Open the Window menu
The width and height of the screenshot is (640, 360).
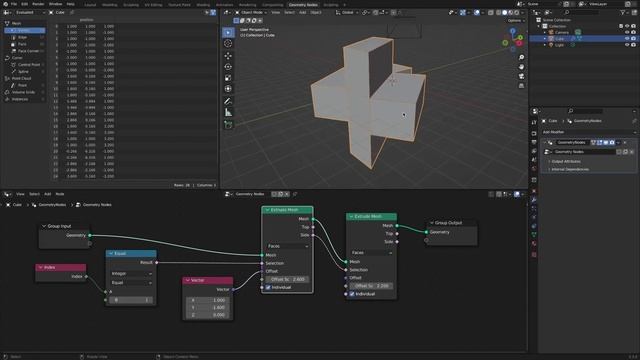[55, 4]
